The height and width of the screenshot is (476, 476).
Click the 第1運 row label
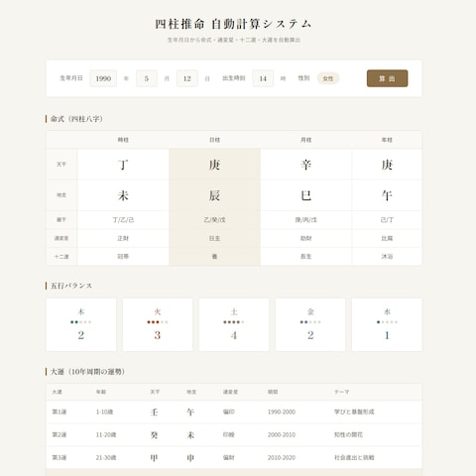59,412
